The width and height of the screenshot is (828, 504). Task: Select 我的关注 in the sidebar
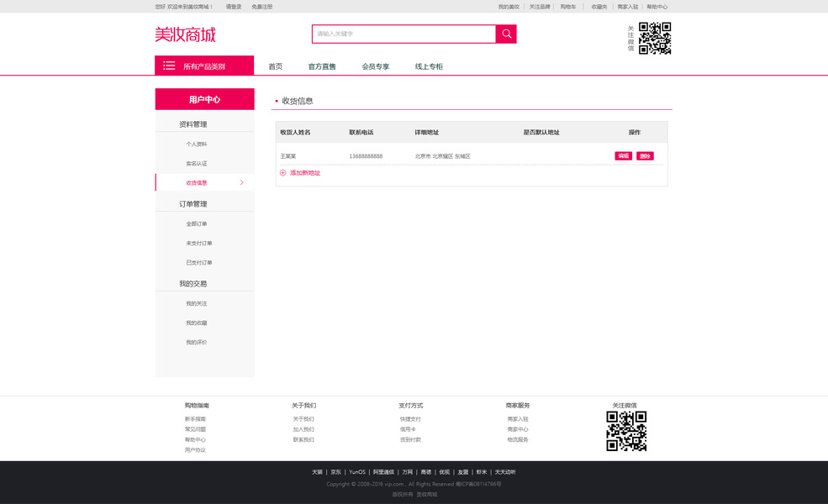(x=197, y=303)
